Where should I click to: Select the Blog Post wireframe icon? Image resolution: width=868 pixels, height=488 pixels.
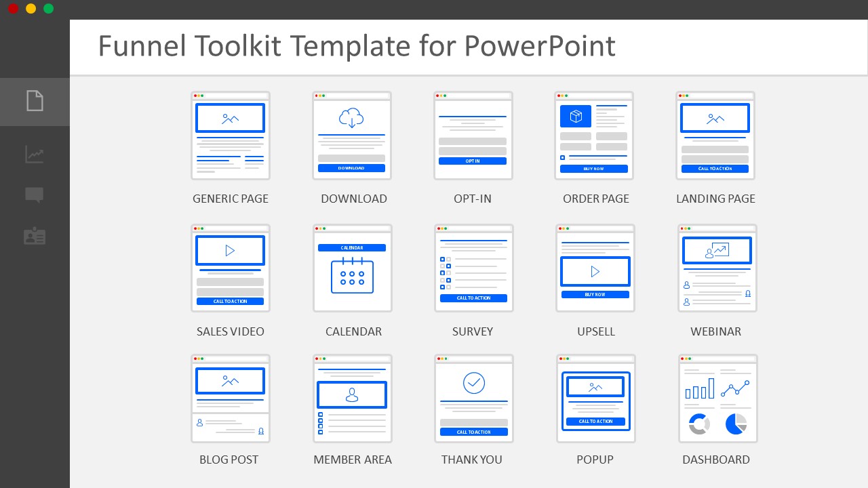231,399
